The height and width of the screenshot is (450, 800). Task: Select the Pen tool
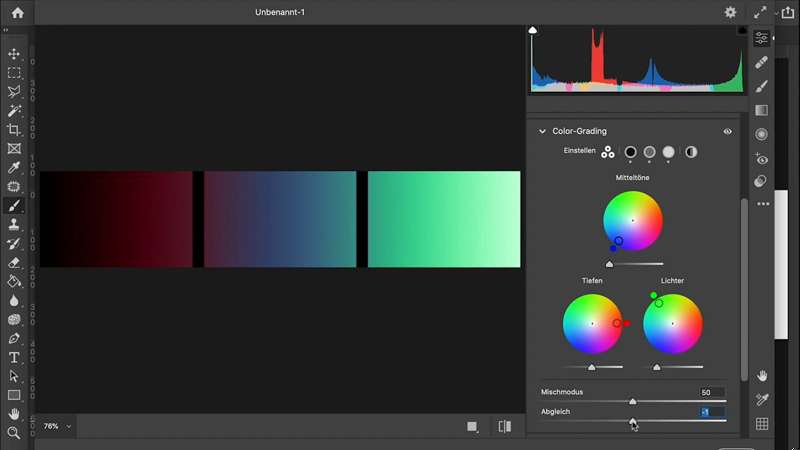14,338
